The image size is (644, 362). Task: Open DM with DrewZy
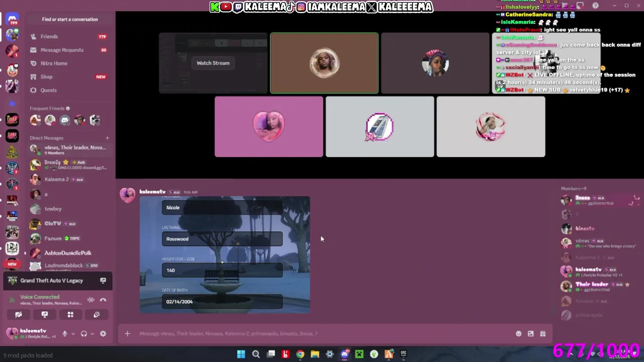pyautogui.click(x=69, y=164)
